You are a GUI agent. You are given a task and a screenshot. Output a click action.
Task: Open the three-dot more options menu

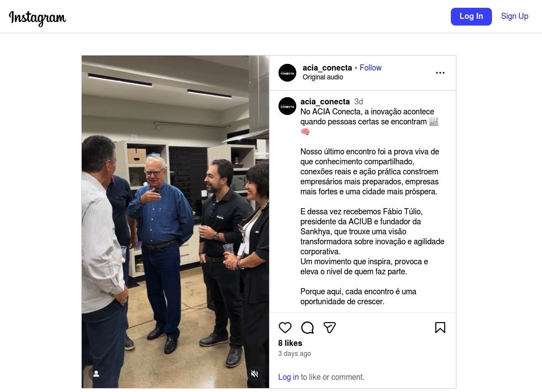tap(440, 73)
